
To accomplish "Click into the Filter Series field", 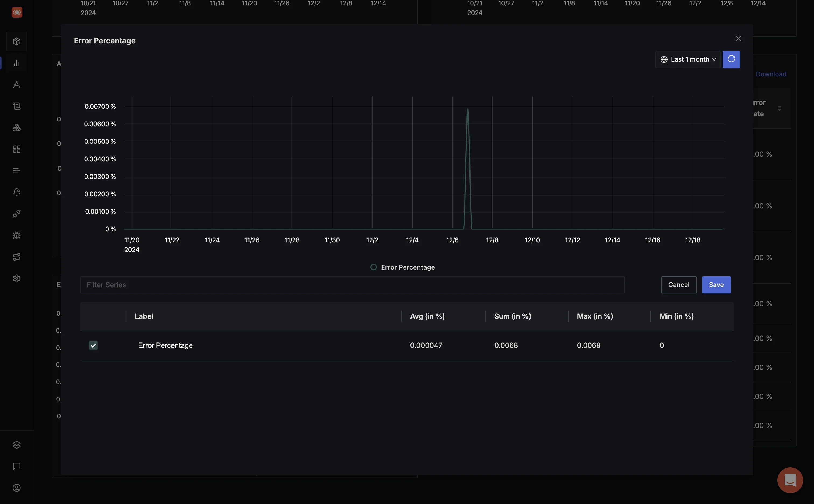I will (x=352, y=285).
